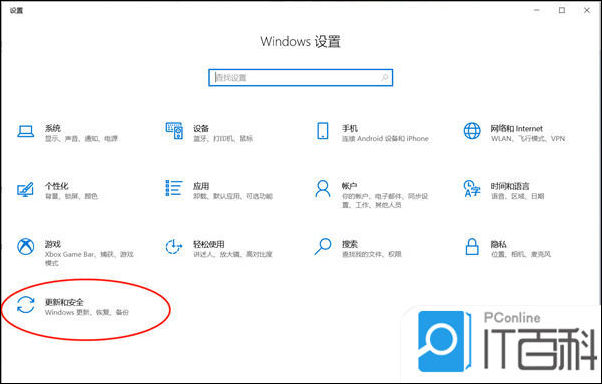Select the 个性化 heading text
Image resolution: width=602 pixels, height=384 pixels.
(56, 186)
